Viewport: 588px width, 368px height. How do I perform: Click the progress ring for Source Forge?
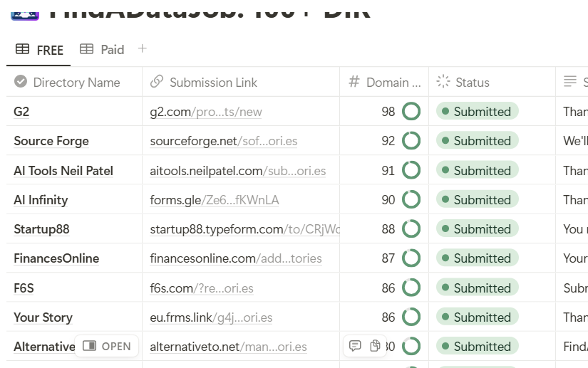tap(411, 141)
